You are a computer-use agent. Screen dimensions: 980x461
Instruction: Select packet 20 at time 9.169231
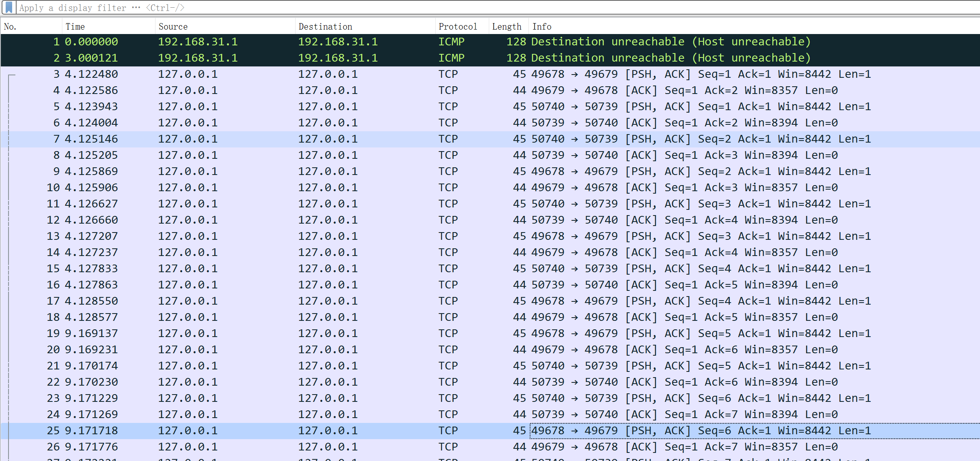490,350
